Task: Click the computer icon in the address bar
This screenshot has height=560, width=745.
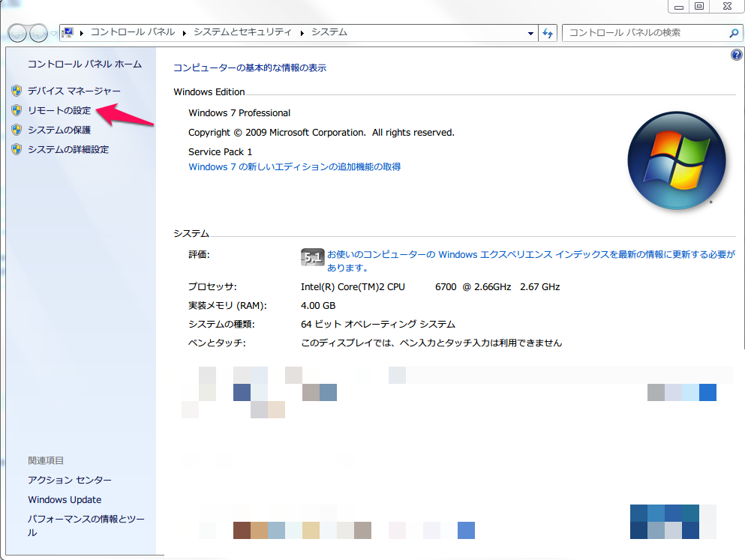Action: (x=68, y=32)
